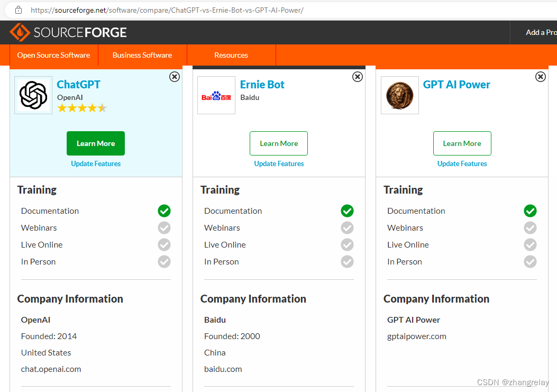Click gptaipower.com website text
557x392 pixels.
pyautogui.click(x=417, y=336)
